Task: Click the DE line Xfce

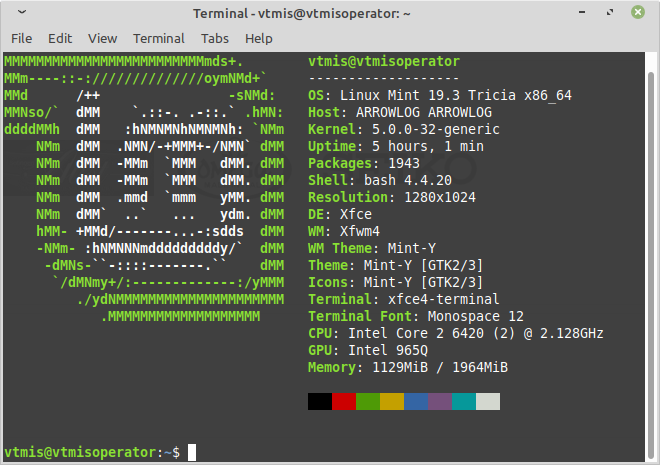Action: click(340, 215)
